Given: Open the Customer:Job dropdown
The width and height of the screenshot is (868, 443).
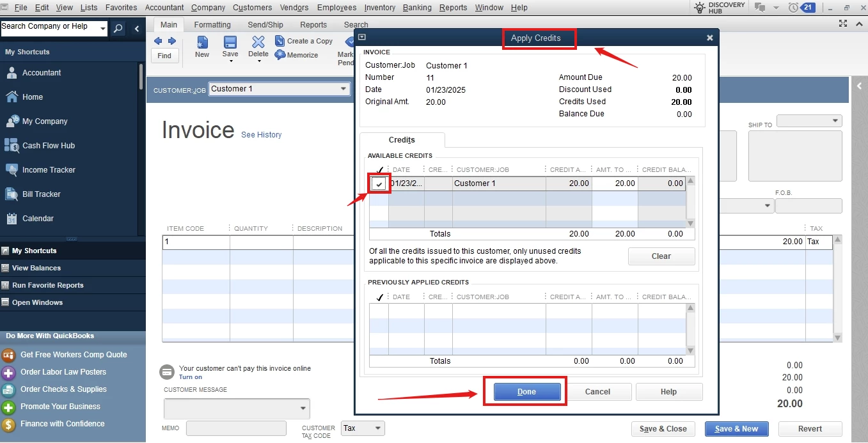Looking at the screenshot, I should (343, 89).
